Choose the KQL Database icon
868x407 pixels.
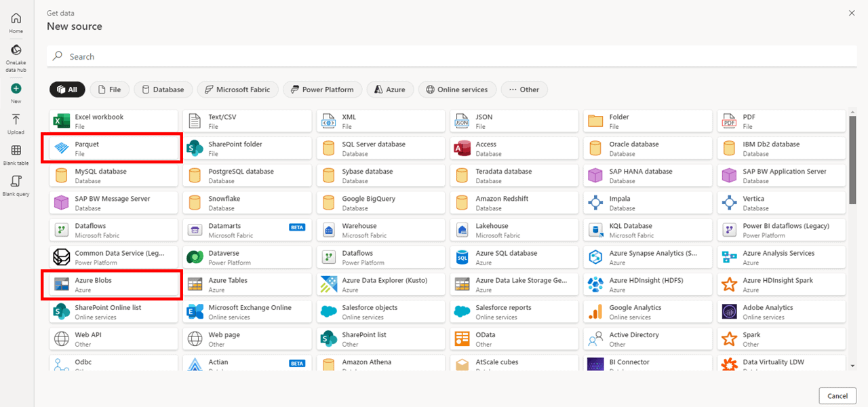coord(596,230)
